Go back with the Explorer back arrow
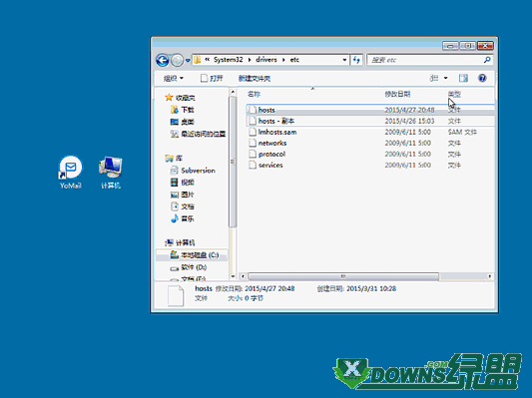532x398 pixels. [163, 60]
